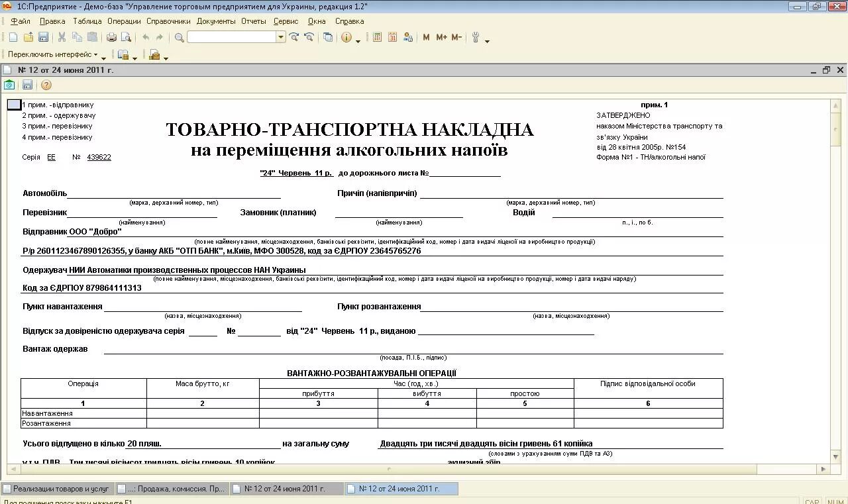Click the briefcase icon in the second toolbar row
This screenshot has width=848, height=504.
click(154, 55)
